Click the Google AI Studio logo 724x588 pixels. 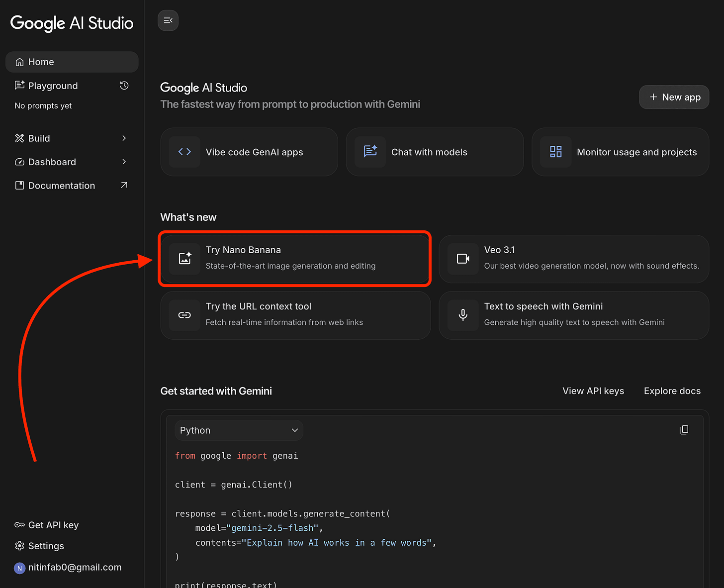(72, 23)
